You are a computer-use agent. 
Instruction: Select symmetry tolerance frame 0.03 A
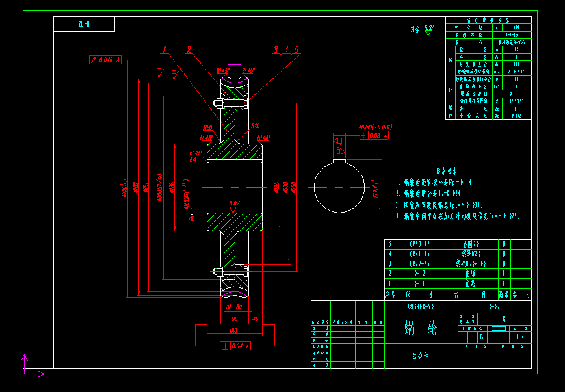pyautogui.click(x=374, y=135)
